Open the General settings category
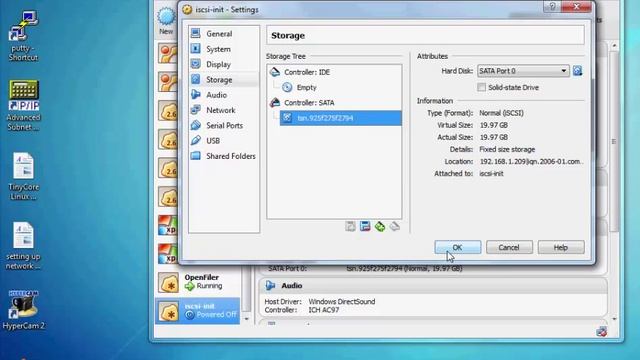The image size is (640, 360). pyautogui.click(x=223, y=34)
